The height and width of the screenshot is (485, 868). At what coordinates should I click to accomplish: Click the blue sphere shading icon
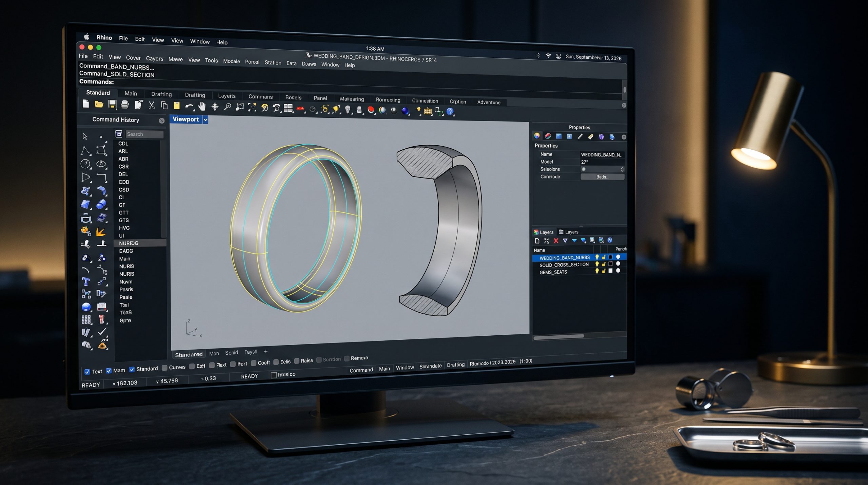[x=405, y=111]
